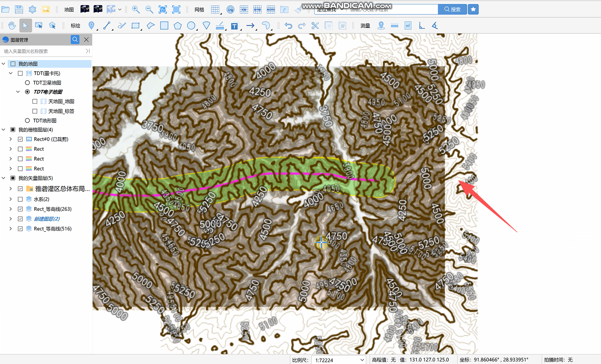Select the ruler distance measure tool

[x=394, y=25]
